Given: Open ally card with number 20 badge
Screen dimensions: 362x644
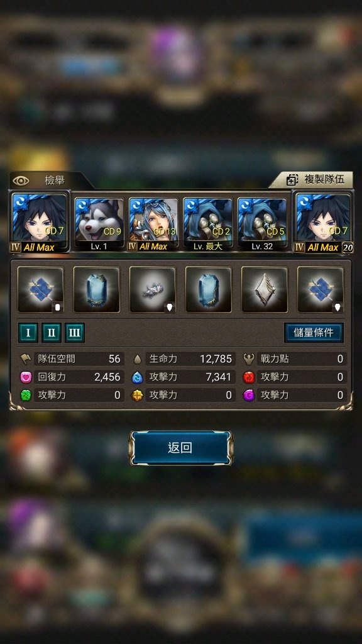Looking at the screenshot, I should point(322,222).
